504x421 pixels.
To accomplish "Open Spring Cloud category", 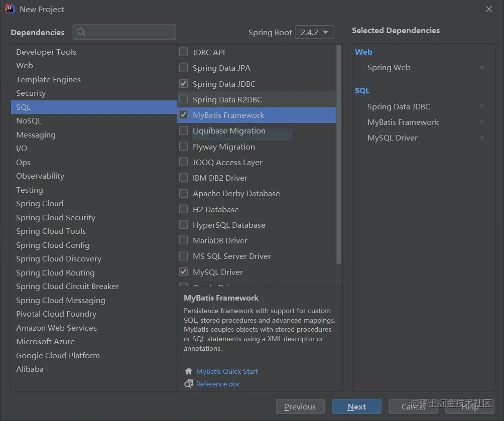I will click(x=93, y=204).
